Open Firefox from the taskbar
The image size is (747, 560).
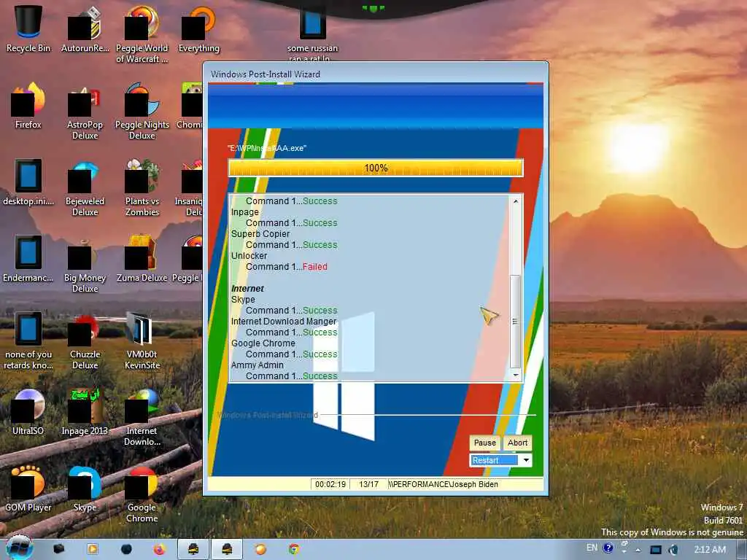click(x=159, y=550)
